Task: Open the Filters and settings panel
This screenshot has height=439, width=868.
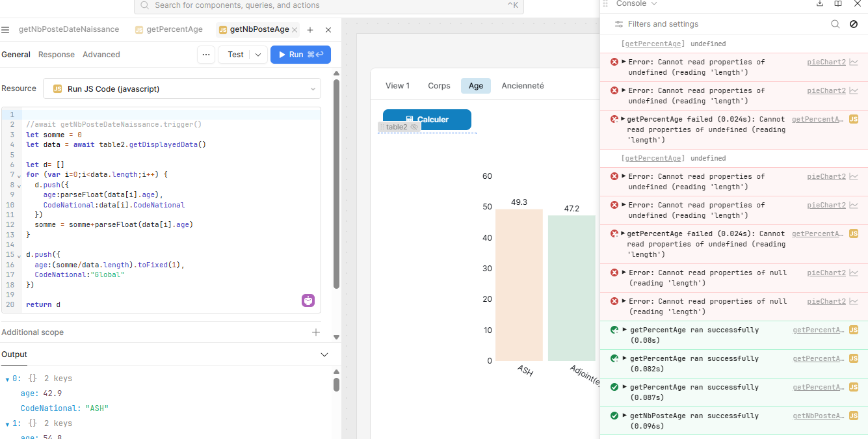Action: (657, 24)
